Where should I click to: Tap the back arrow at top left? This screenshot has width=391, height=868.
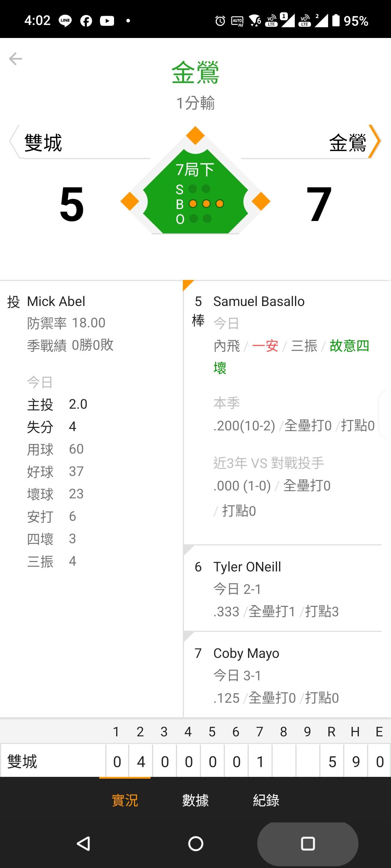16,59
